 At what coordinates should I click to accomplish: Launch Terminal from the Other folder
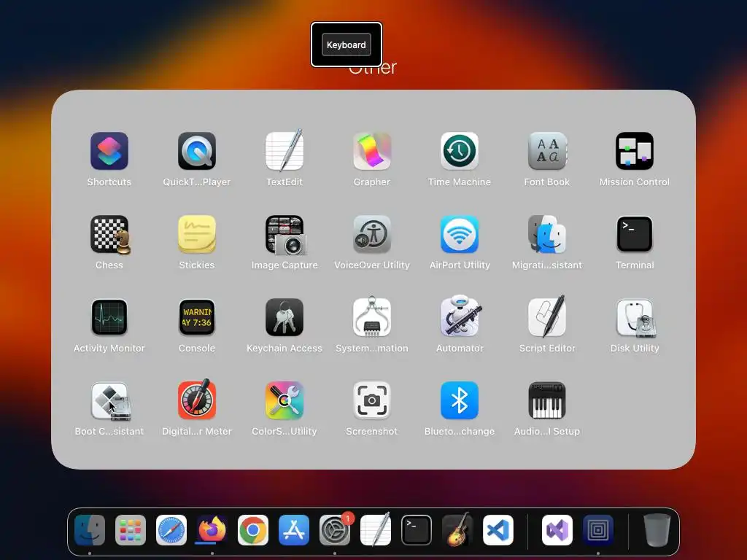tap(635, 234)
